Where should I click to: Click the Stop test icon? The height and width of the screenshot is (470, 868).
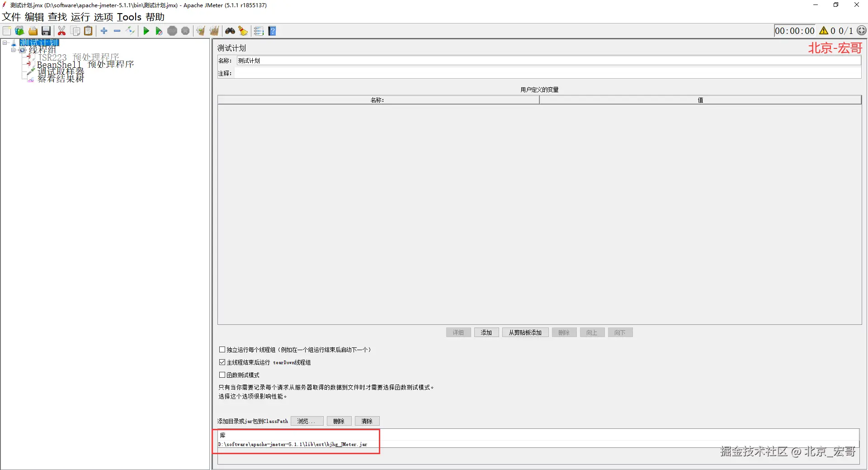[x=172, y=31]
